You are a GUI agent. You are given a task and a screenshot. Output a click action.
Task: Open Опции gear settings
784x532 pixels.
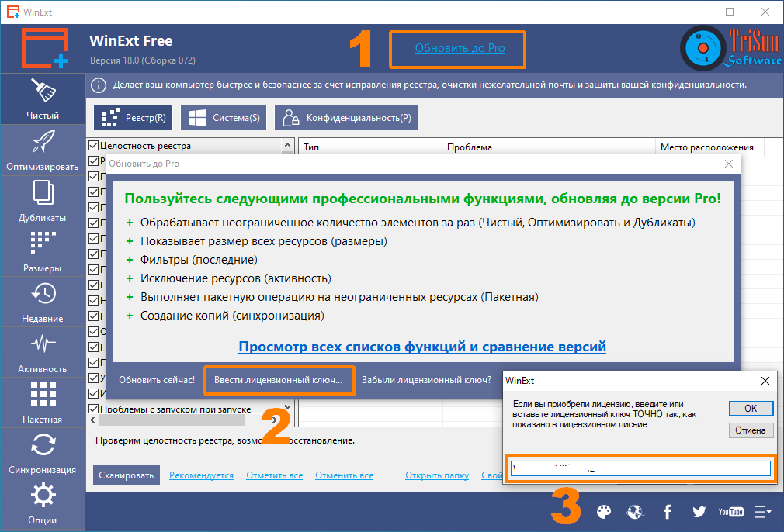(x=43, y=503)
